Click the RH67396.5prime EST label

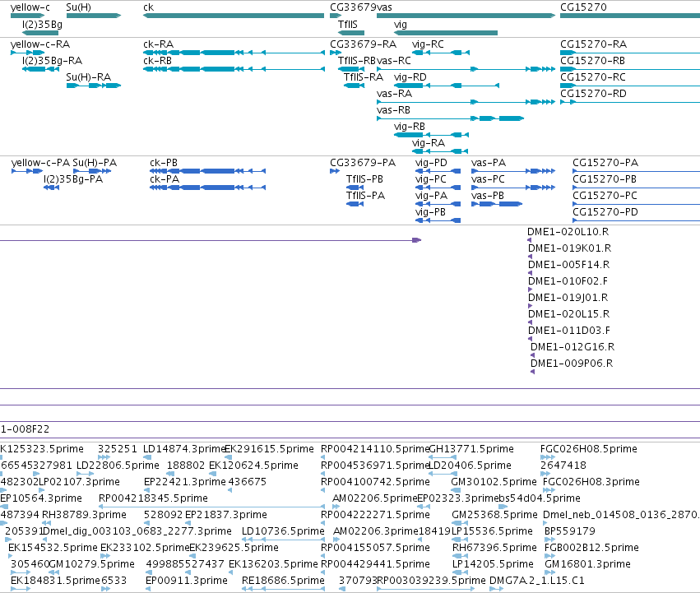coord(494,548)
